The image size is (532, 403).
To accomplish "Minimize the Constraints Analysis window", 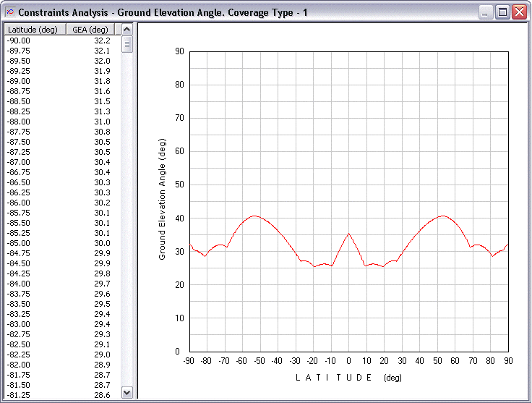I will point(486,12).
